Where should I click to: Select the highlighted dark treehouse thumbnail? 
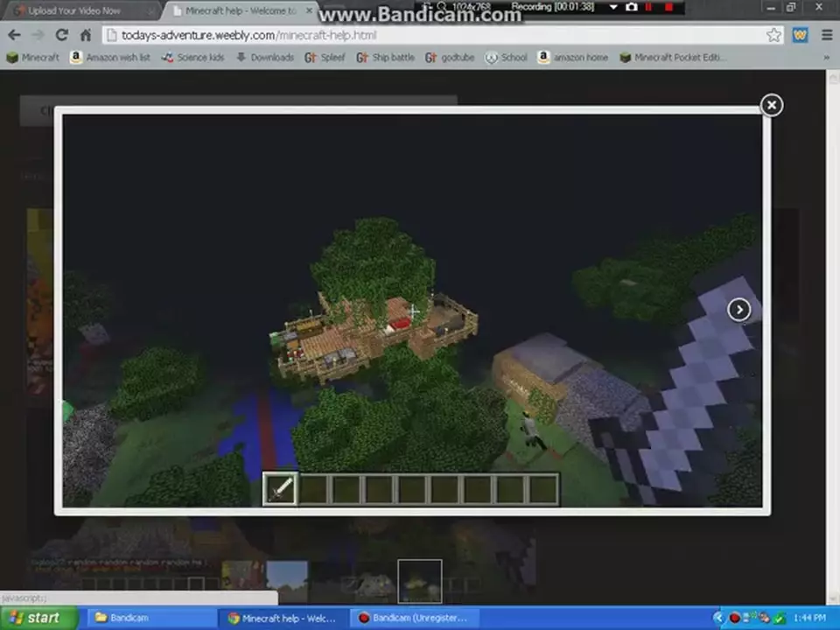pos(420,581)
